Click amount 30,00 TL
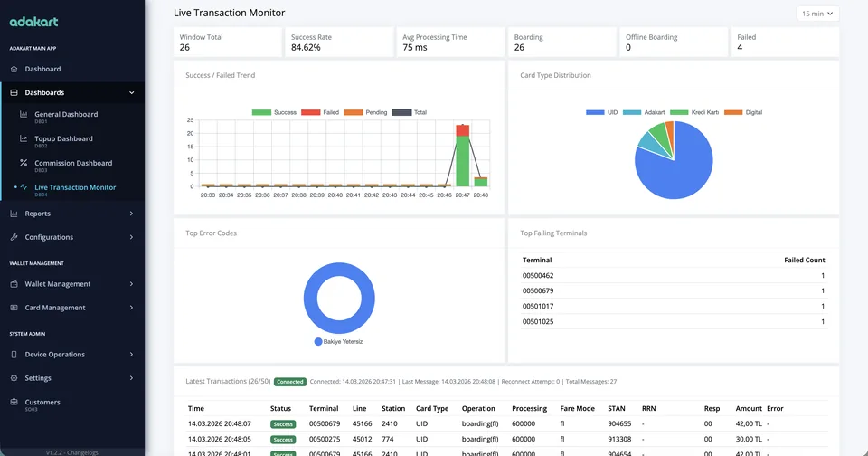The image size is (868, 456). [749, 440]
